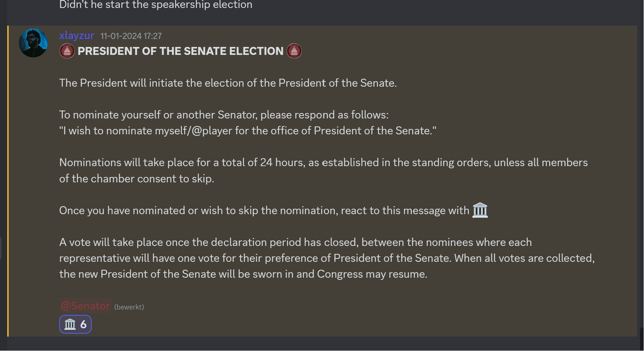The width and height of the screenshot is (644, 351).
Task: Expand the collapsed handle on the left edge
Action: click(x=1, y=248)
